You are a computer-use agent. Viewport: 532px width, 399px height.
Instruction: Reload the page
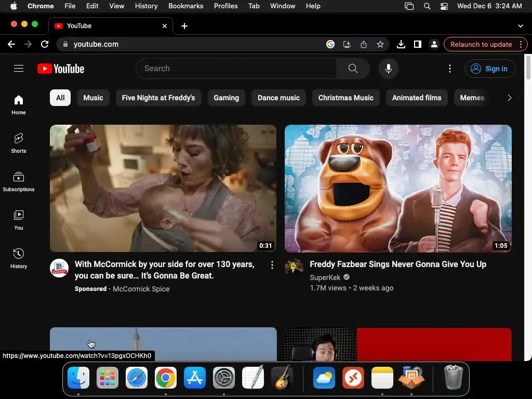(45, 44)
